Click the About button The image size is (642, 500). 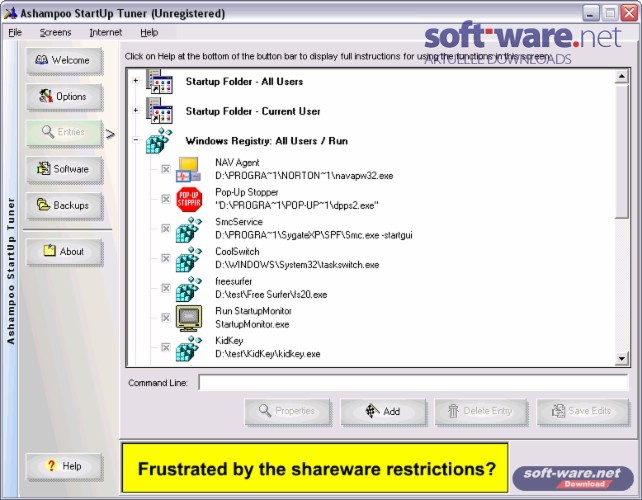coord(64,251)
